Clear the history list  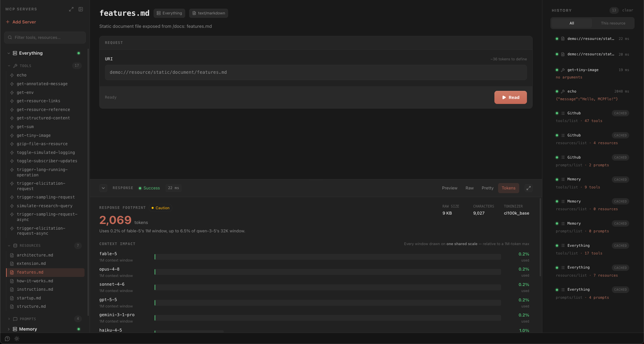tap(628, 10)
